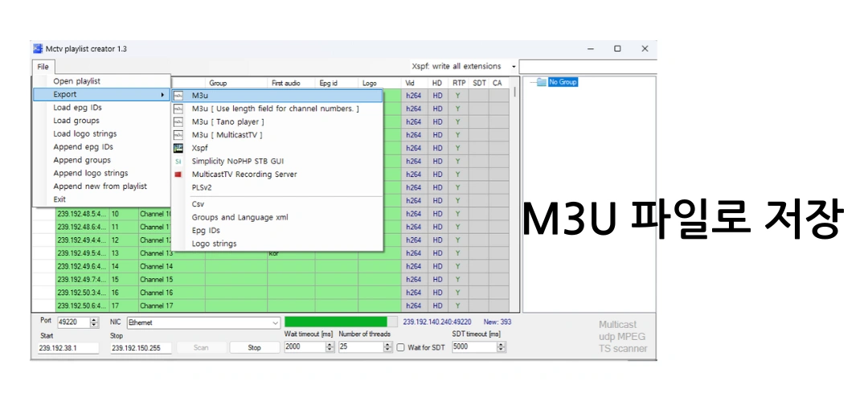This screenshot has width=868, height=402.
Task: Click the Vid column header
Action: (414, 83)
